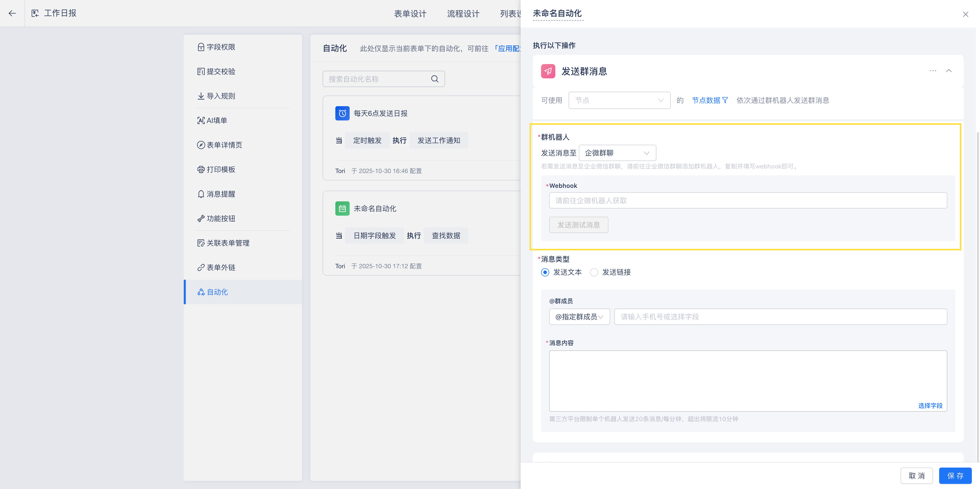This screenshot has width=980, height=489.
Task: Click the 未命名自动化 title to rename
Action: tap(557, 13)
